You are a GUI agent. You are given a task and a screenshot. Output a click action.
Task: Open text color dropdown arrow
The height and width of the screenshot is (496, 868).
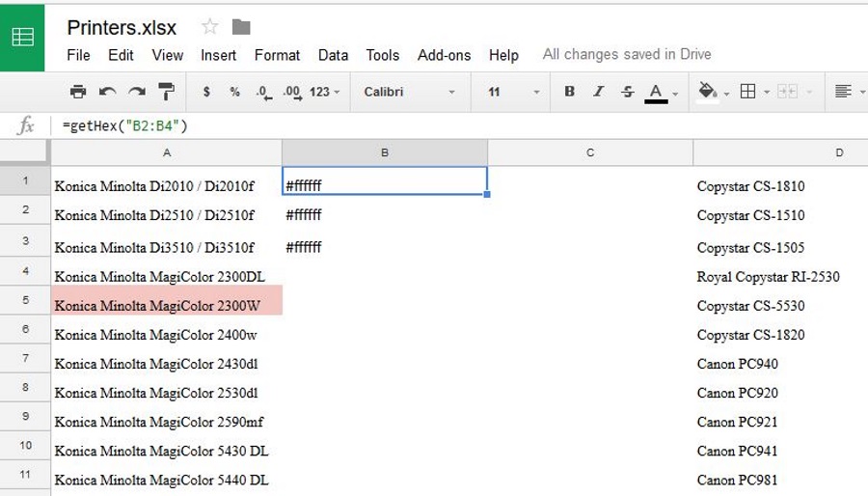coord(675,94)
